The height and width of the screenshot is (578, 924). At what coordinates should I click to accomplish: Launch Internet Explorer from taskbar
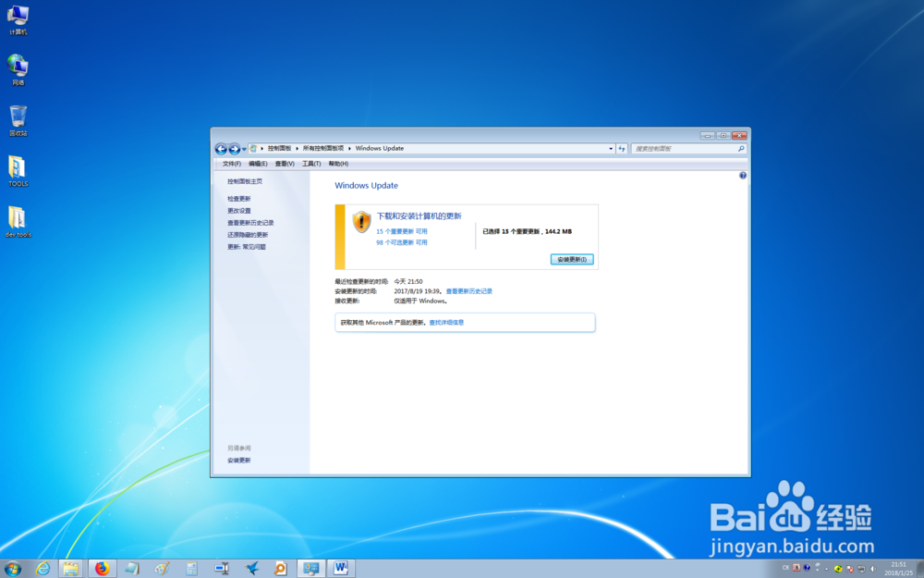[x=43, y=569]
